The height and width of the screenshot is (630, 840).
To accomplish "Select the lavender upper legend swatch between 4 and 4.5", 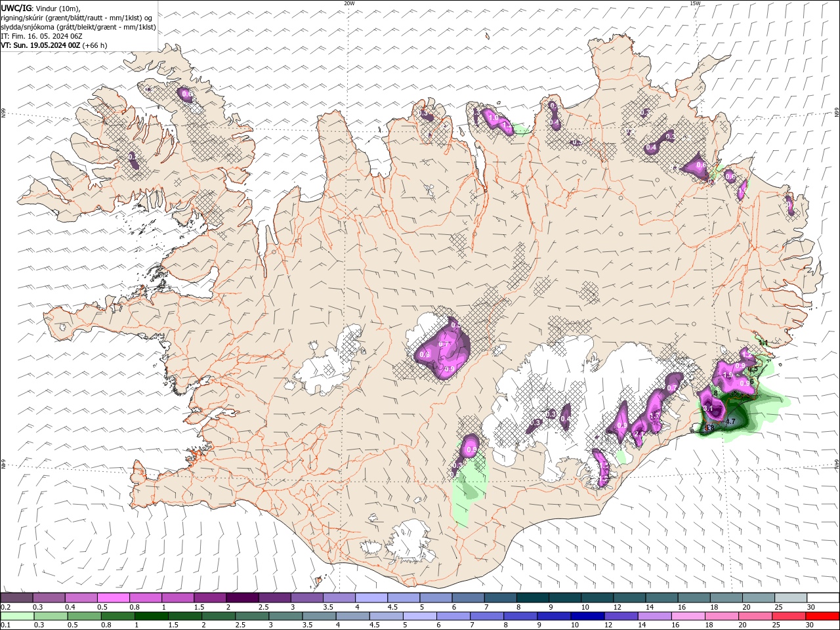I will pyautogui.click(x=371, y=598).
